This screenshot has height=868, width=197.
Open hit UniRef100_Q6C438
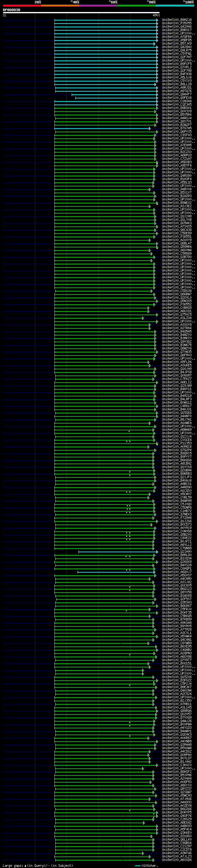(177, 230)
